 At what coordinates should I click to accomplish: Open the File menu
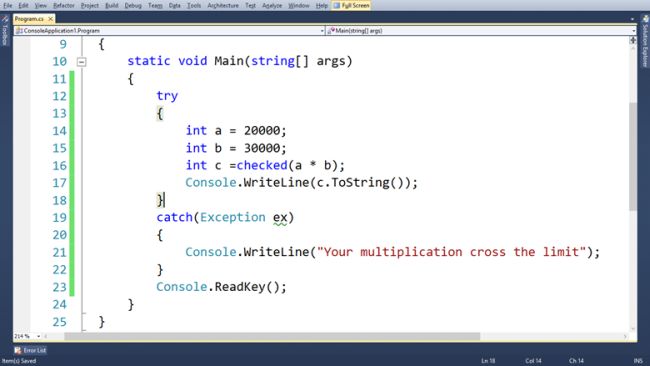click(x=7, y=5)
